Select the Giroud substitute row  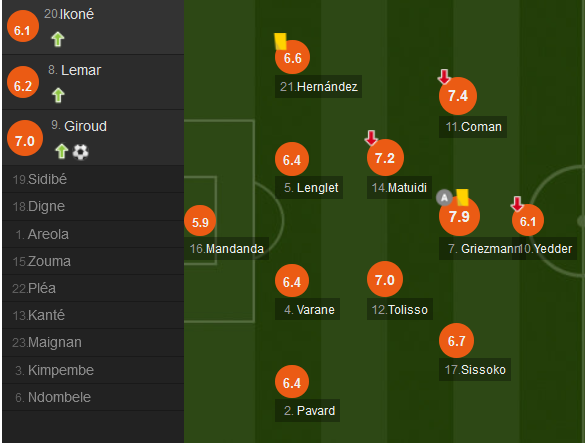(93, 138)
